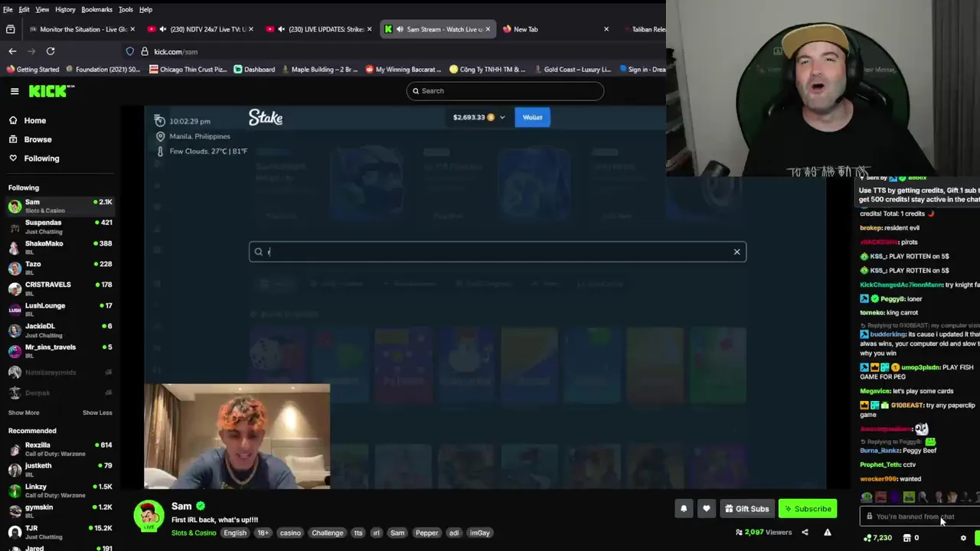Click the KICK logo
The height and width of the screenshot is (551, 980).
tap(51, 91)
